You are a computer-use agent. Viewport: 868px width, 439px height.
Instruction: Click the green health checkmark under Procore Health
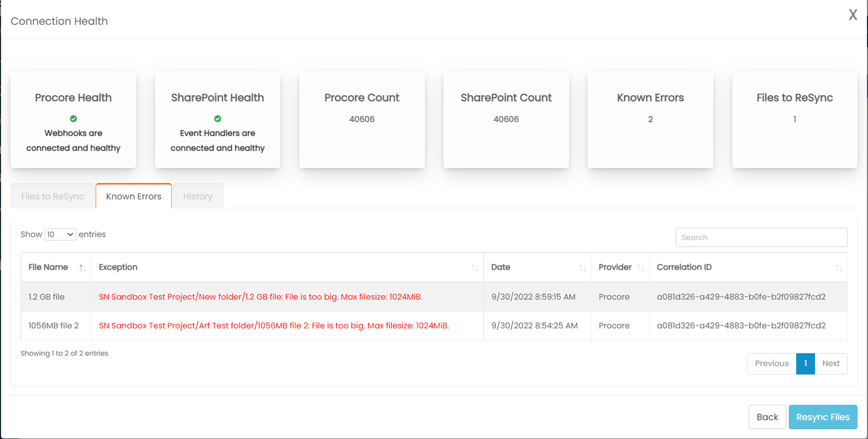[73, 119]
